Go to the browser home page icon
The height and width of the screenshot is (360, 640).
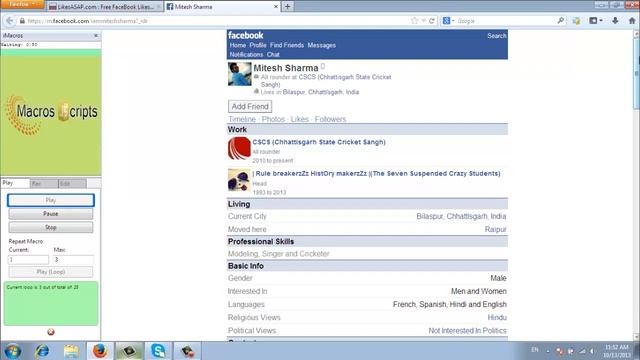tap(632, 21)
